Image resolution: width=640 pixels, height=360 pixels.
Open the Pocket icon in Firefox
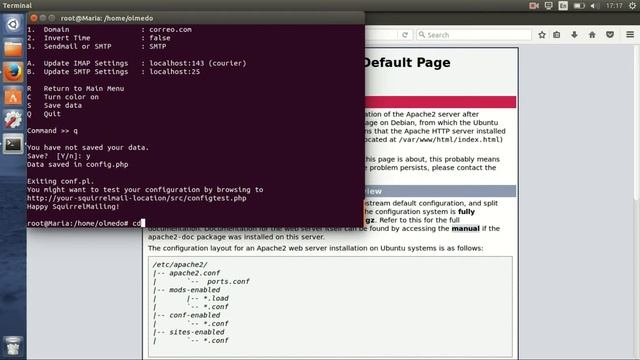pyautogui.click(x=610, y=35)
